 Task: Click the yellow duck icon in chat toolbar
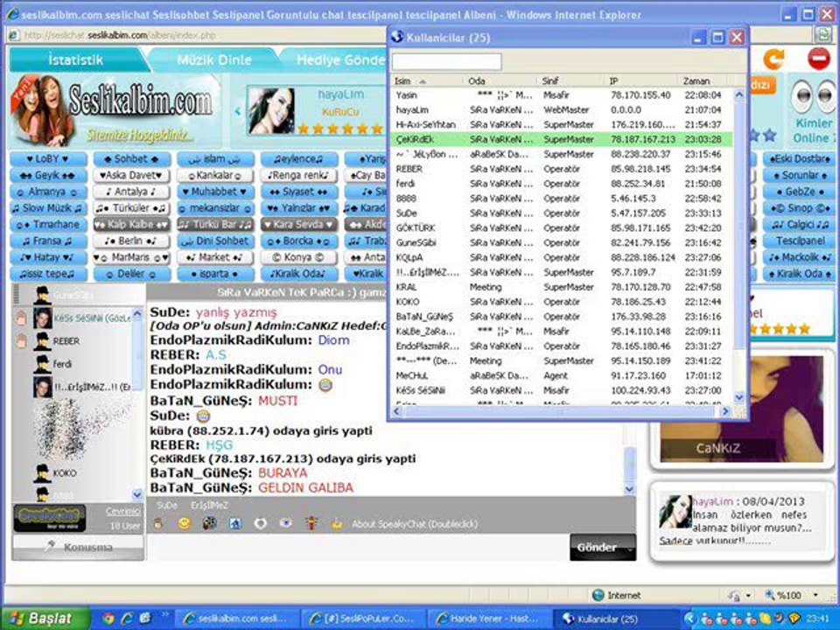pos(337,524)
